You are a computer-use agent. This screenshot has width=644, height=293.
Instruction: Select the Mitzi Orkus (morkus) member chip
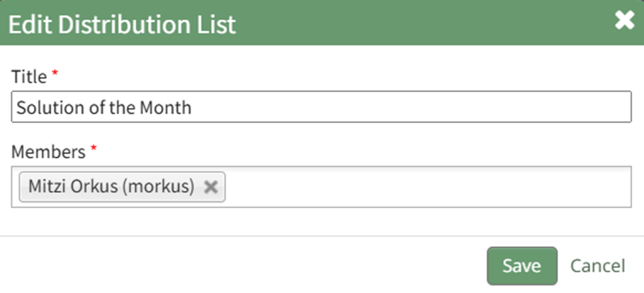tap(111, 187)
